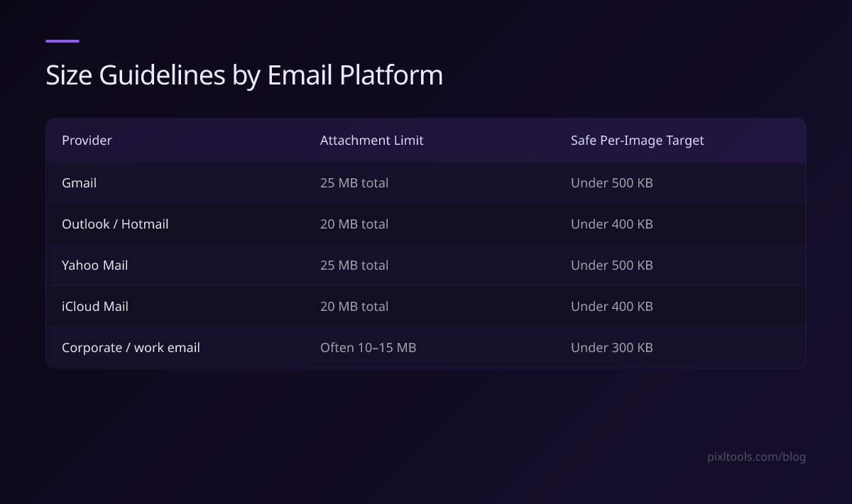Screen dimensions: 852x504
Task: Select "20 MB total" in the iCloud Mail row
Action: point(354,307)
